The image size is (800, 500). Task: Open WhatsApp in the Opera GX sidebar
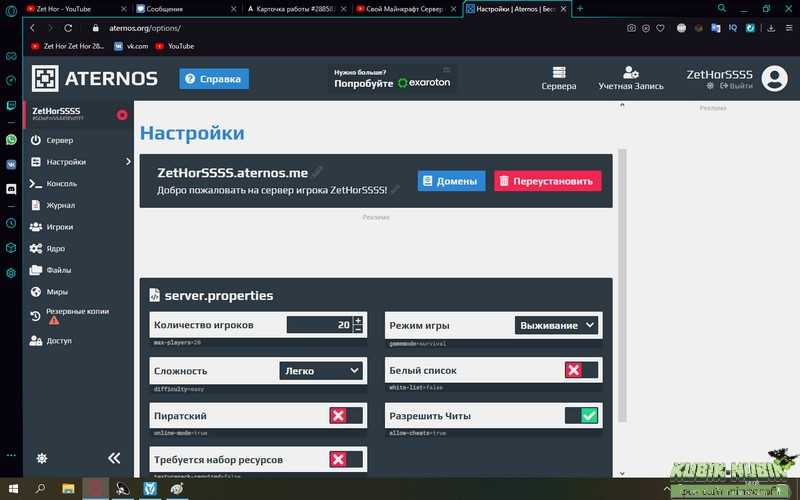11,139
